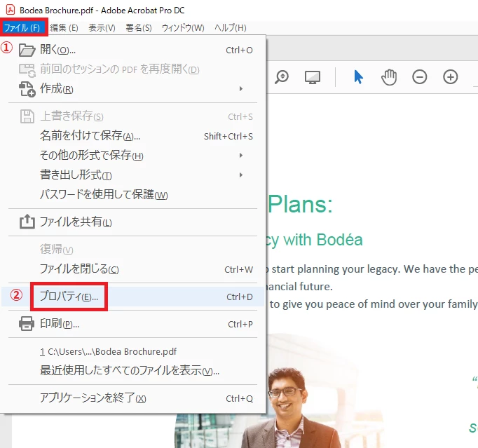The height and width of the screenshot is (448, 478).
Task: Select the hand pan tool
Action: (x=389, y=77)
